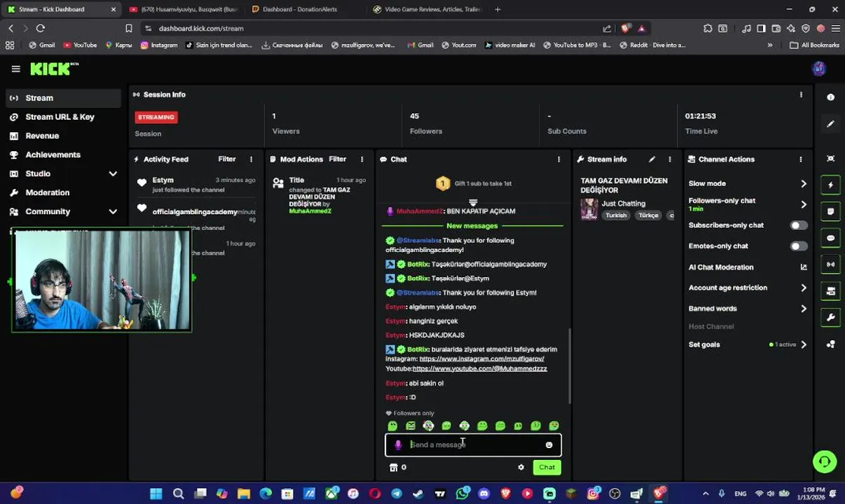
Task: Click the green Chat send button
Action: tap(547, 467)
